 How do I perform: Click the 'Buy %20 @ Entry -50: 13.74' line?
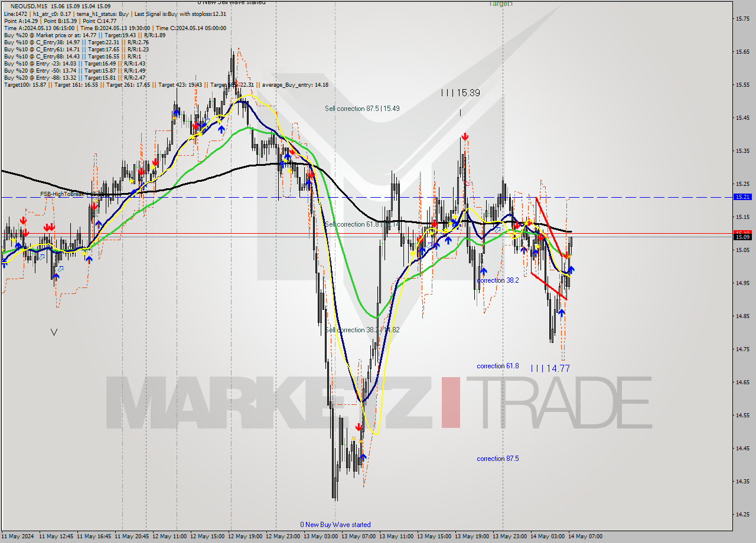coord(74,70)
